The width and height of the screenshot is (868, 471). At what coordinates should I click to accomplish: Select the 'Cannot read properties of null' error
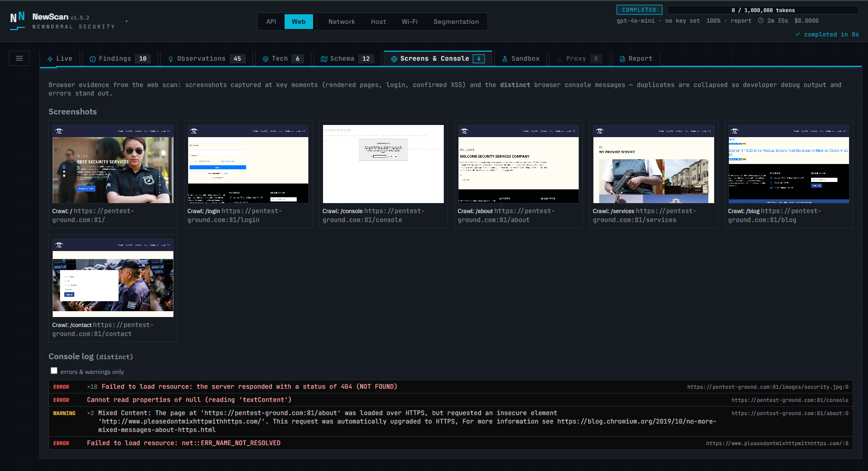pos(451,400)
